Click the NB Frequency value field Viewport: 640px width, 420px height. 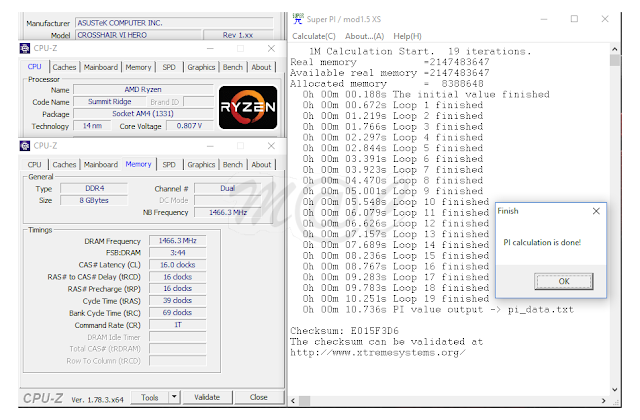coord(227,212)
